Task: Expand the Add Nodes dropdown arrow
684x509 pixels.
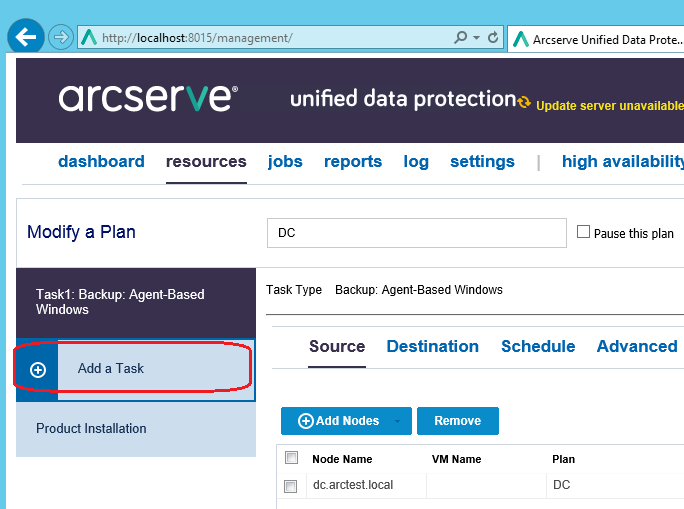Action: pyautogui.click(x=398, y=422)
